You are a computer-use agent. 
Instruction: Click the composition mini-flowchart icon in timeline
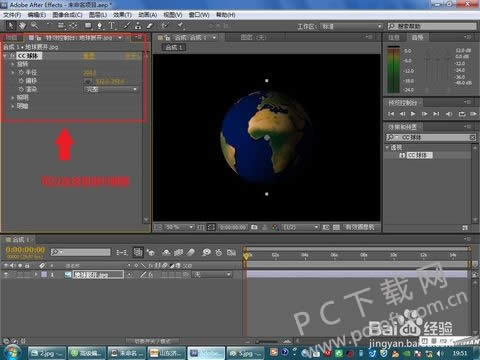tap(122, 253)
